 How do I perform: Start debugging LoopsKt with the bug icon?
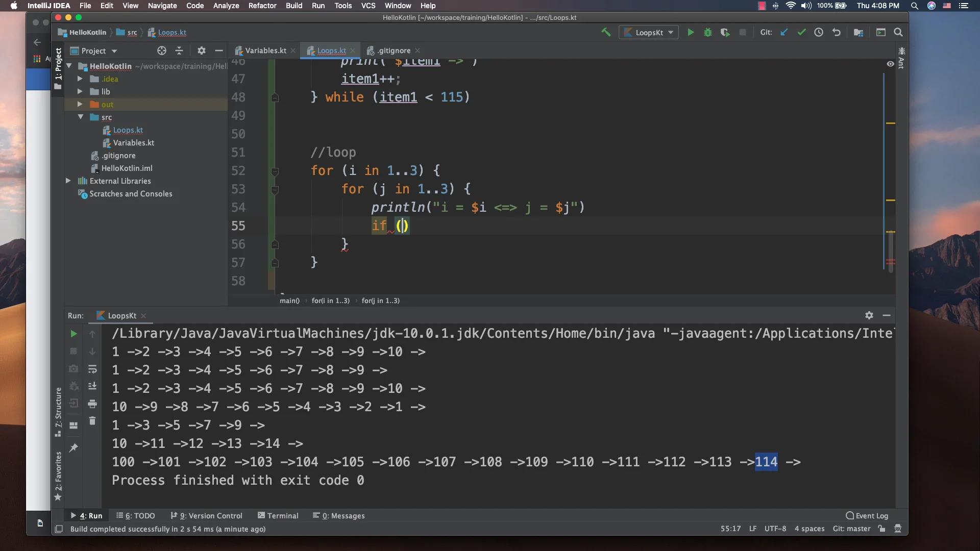(708, 32)
